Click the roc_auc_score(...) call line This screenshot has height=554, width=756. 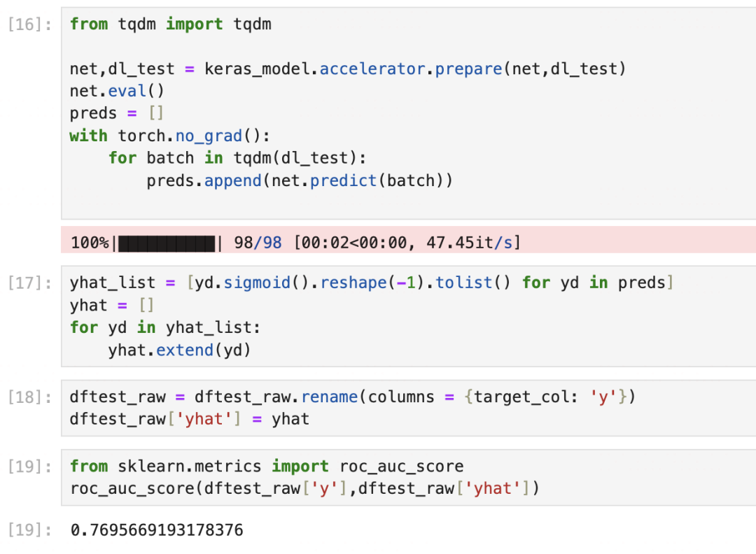[x=304, y=489]
